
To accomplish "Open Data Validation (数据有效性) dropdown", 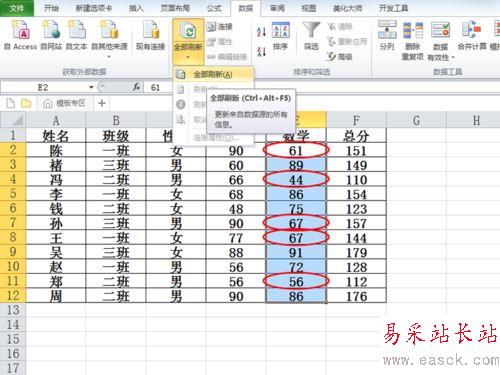I will (x=441, y=40).
